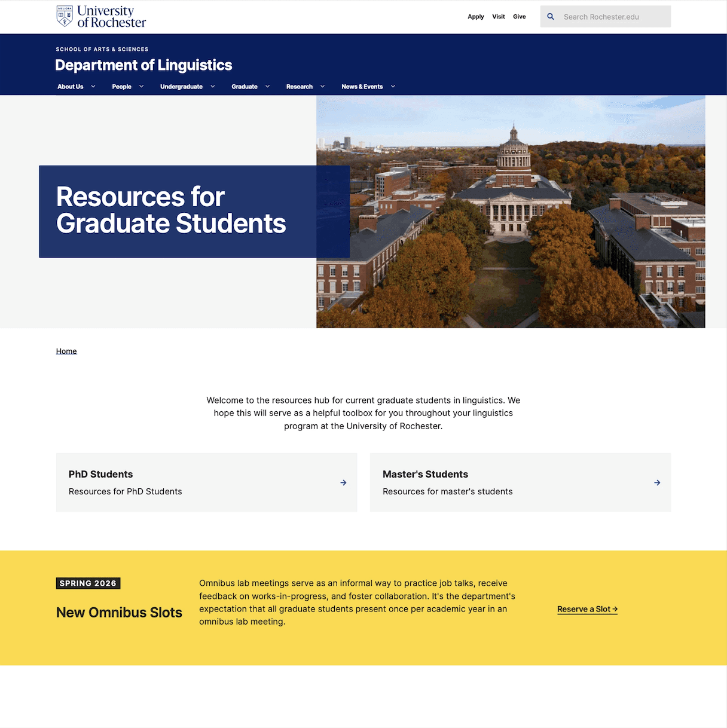Click the Omnibus lab meetings description paragraph
The height and width of the screenshot is (728, 727).
point(358,602)
